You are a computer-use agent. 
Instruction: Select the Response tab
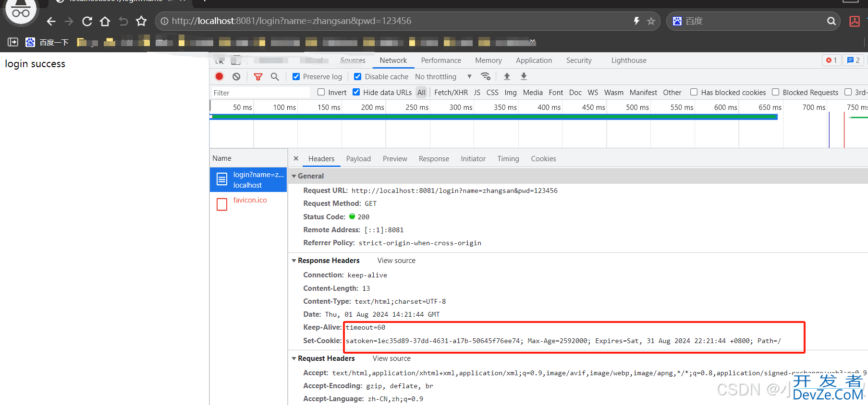[x=434, y=158]
